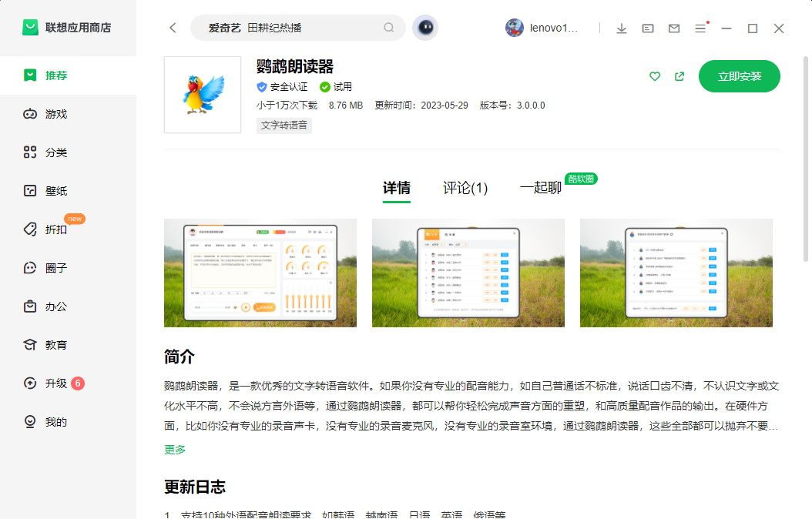Click the 鹦鹉朗读器 title
Image resolution: width=812 pixels, height=519 pixels.
tap(295, 66)
